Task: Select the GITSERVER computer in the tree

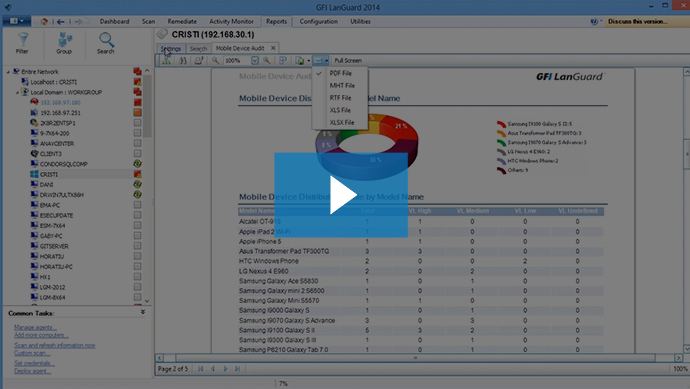Action: click(x=54, y=246)
